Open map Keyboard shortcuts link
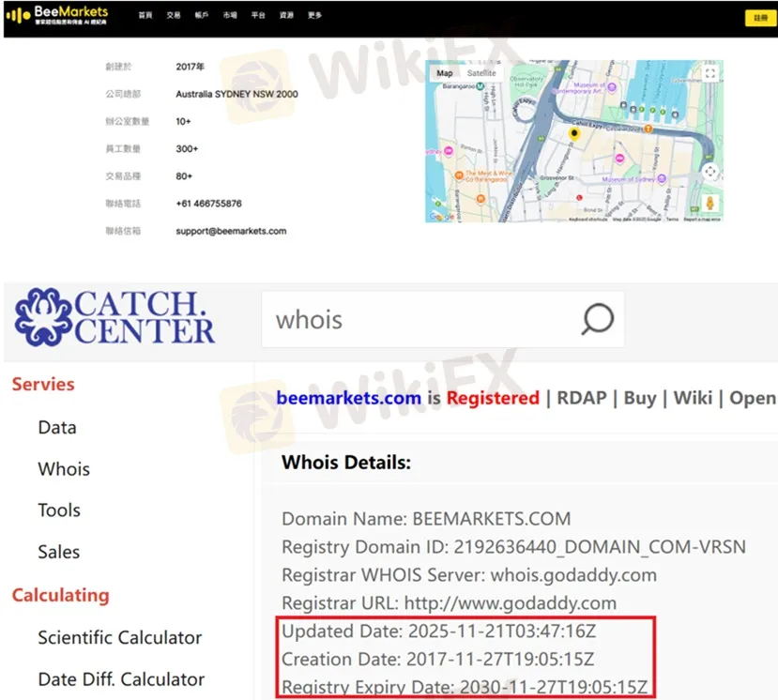The height and width of the screenshot is (700, 778). tap(588, 220)
